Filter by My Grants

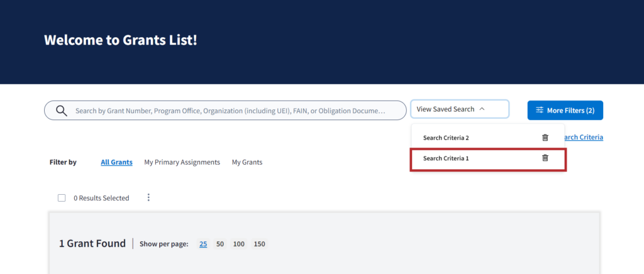click(x=247, y=162)
